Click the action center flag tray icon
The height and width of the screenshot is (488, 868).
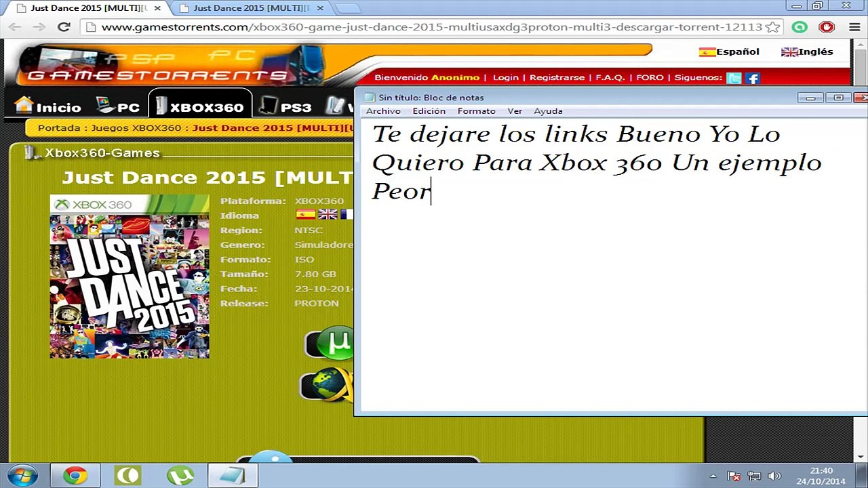click(x=733, y=476)
